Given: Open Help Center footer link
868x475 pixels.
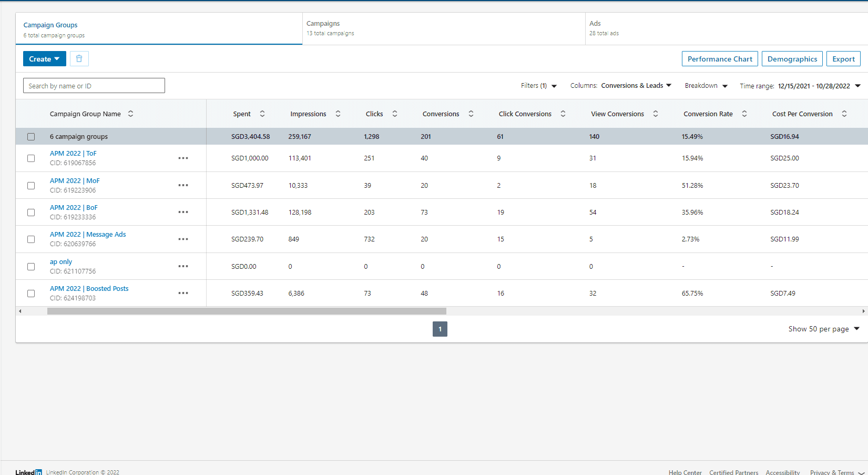Looking at the screenshot, I should point(685,472).
